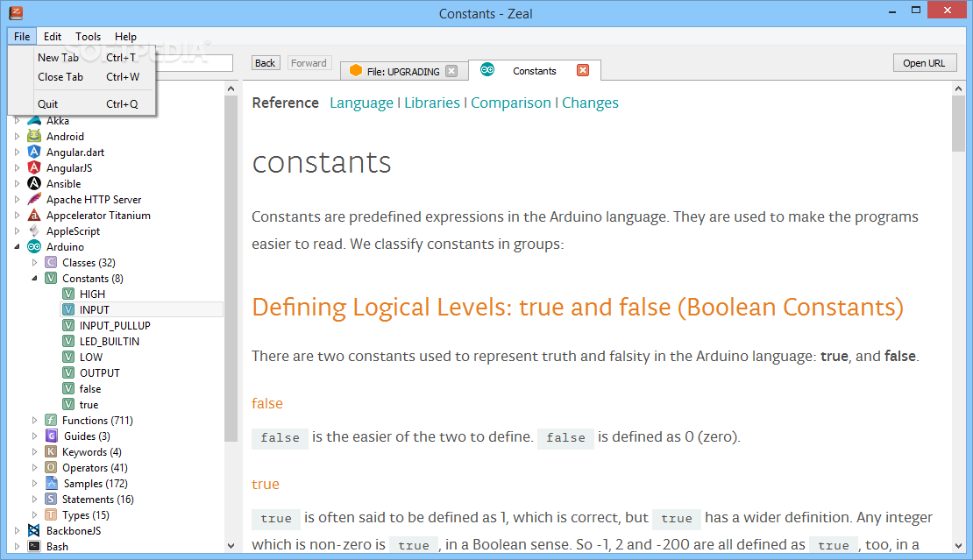Open the Help menu
The width and height of the screenshot is (973, 560).
[x=125, y=37]
